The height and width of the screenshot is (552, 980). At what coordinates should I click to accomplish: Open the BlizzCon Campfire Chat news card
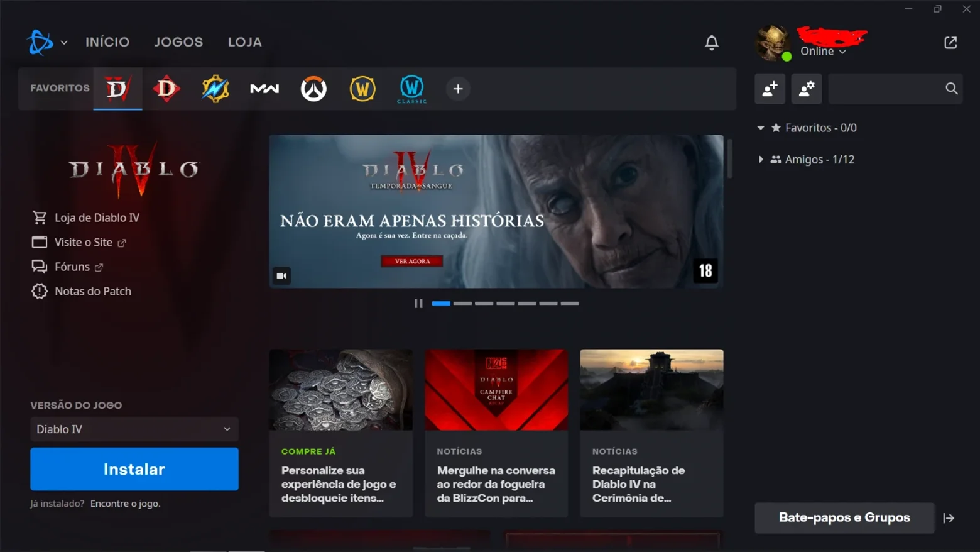click(x=496, y=433)
